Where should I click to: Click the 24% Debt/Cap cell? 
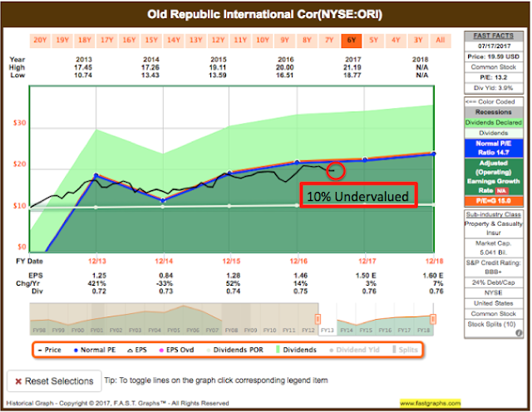tap(493, 282)
